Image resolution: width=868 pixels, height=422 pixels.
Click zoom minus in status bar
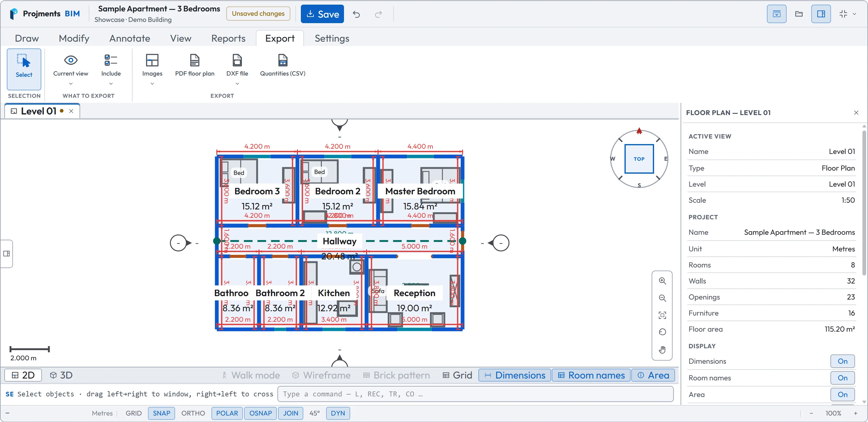[x=811, y=413]
